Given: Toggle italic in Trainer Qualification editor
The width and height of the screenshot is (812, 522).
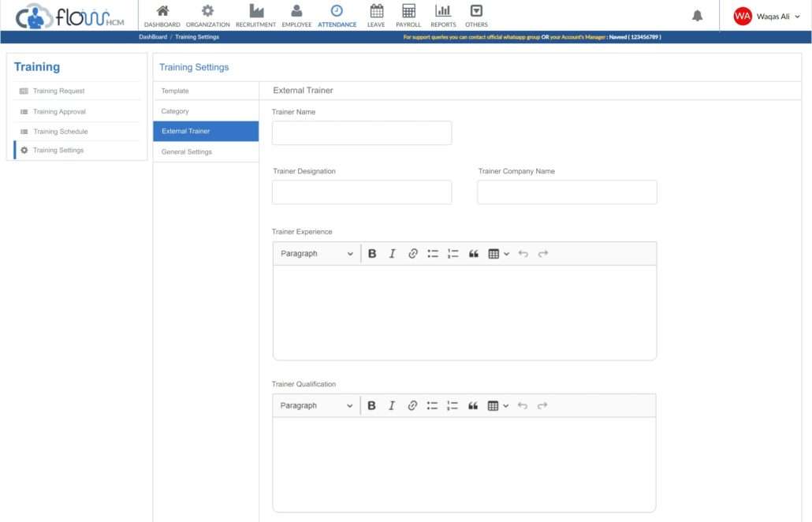Looking at the screenshot, I should click(x=392, y=405).
